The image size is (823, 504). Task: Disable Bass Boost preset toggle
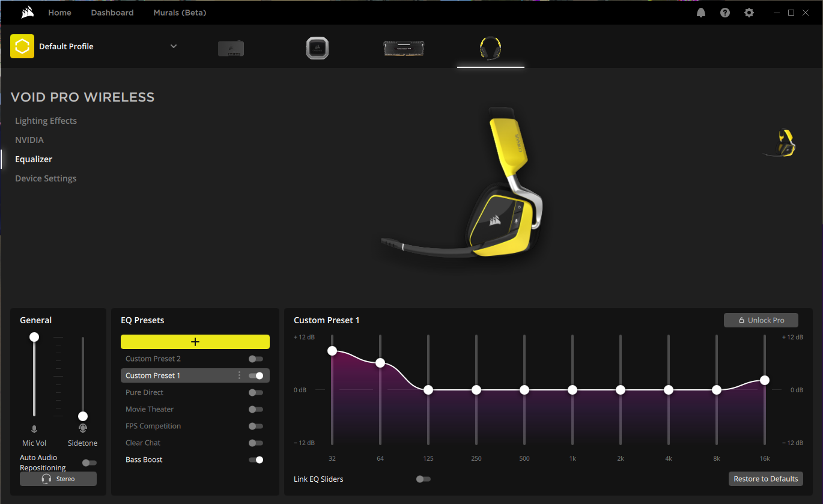pos(256,460)
